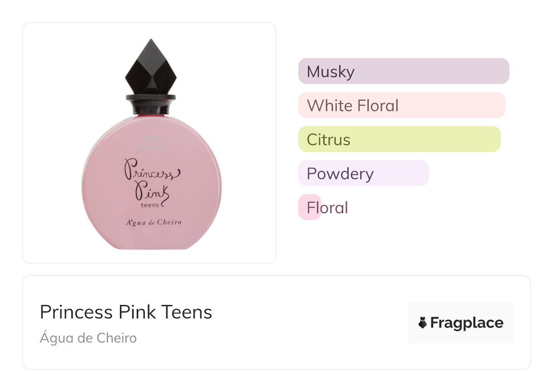Image resolution: width=553 pixels, height=392 pixels.
Task: Click the White Floral accord bar
Action: (x=401, y=105)
